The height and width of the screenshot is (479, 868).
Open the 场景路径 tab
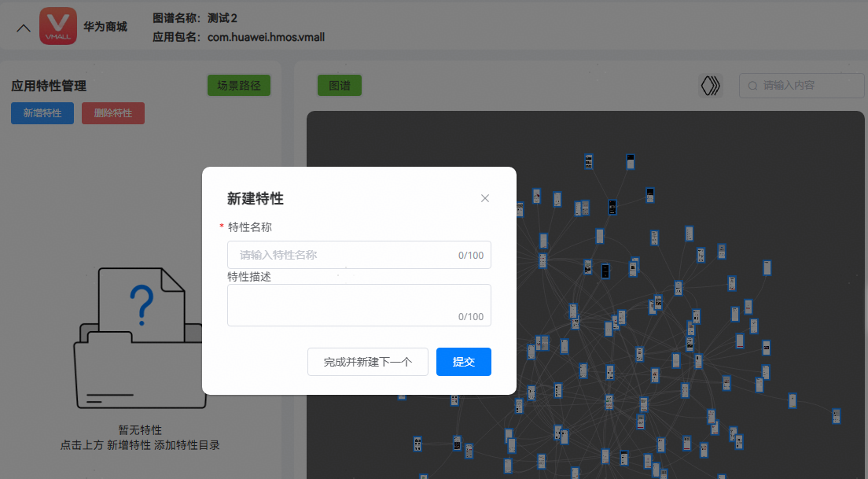tap(238, 86)
